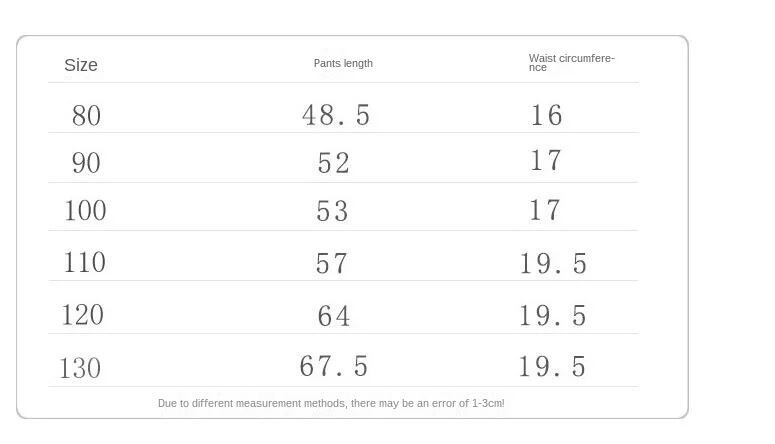Click waist value 19.5 in size 130 row
The height and width of the screenshot is (444, 775).
click(552, 367)
